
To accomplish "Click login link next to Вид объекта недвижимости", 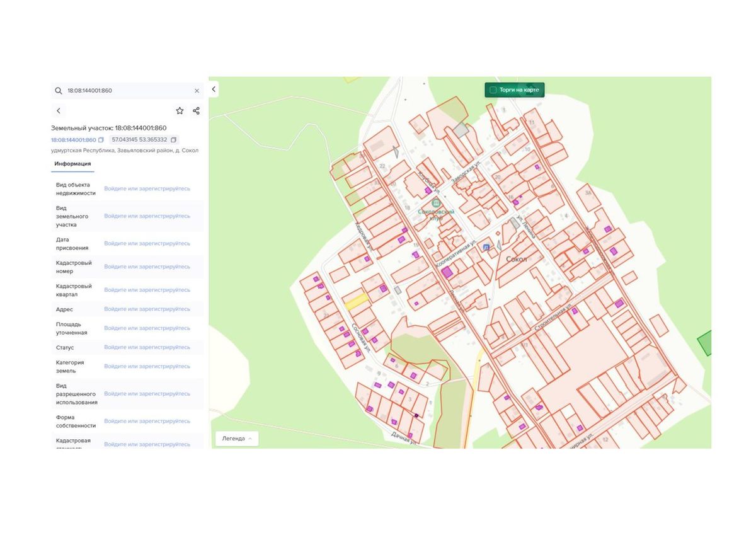I will [147, 188].
